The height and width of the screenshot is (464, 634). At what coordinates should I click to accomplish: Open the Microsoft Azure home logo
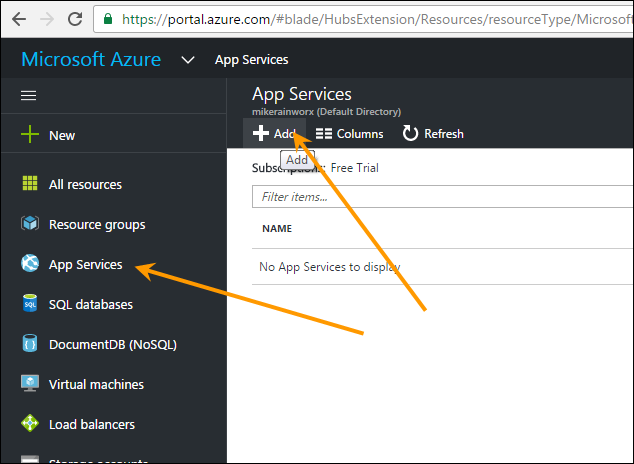click(91, 59)
